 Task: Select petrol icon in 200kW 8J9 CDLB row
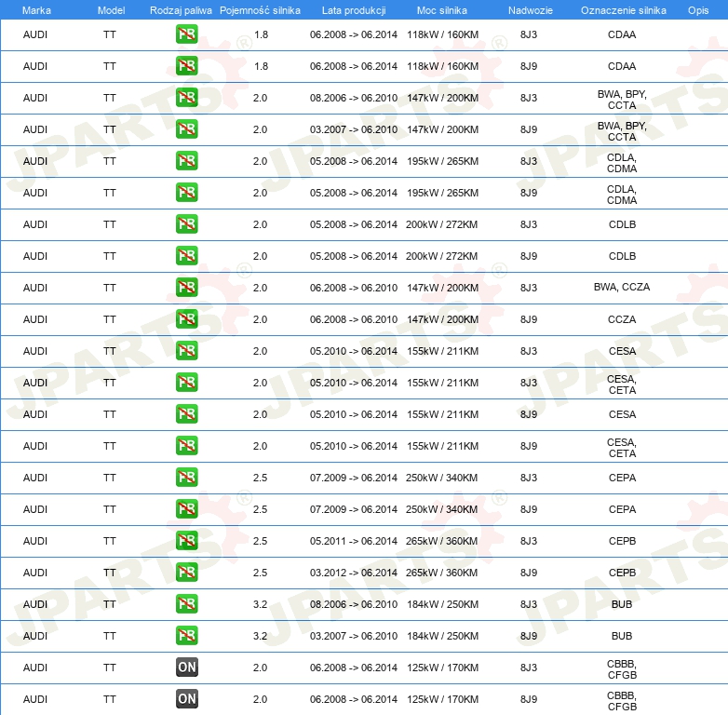[x=186, y=255]
